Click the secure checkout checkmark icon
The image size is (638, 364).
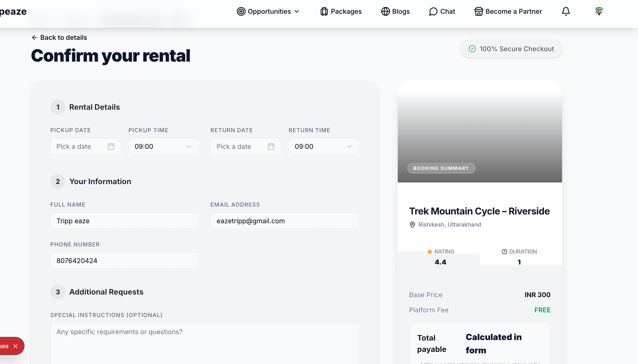point(472,49)
